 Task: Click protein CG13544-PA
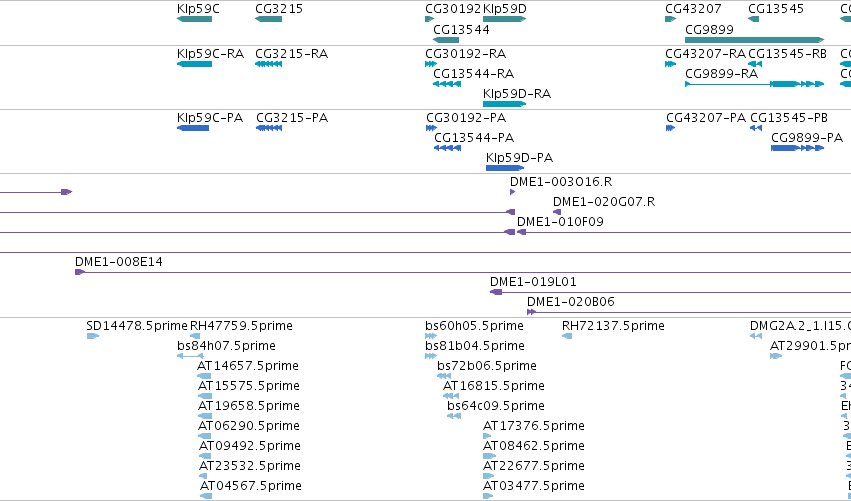447,148
